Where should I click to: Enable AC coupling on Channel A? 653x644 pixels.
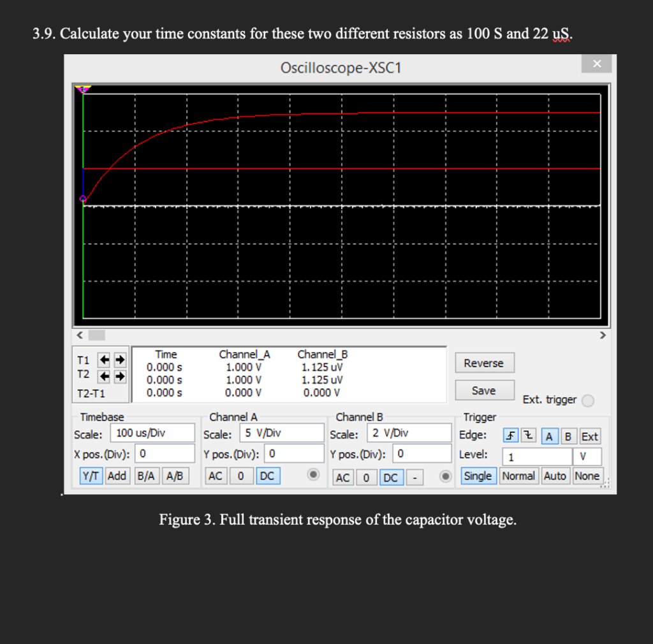click(x=216, y=476)
